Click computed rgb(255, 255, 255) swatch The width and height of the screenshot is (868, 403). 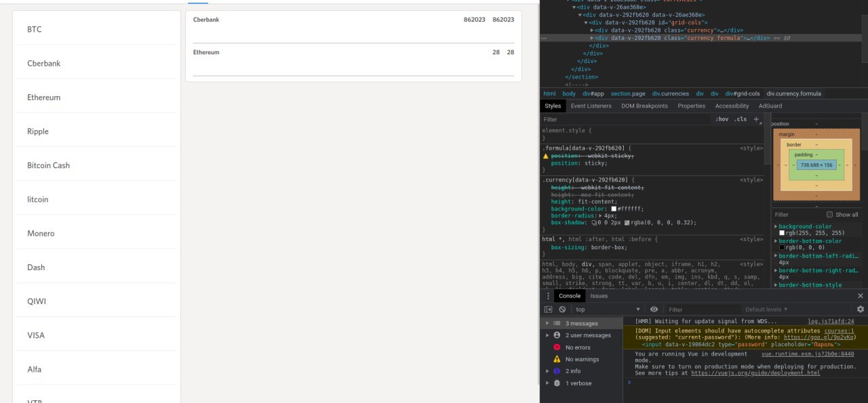(x=782, y=233)
